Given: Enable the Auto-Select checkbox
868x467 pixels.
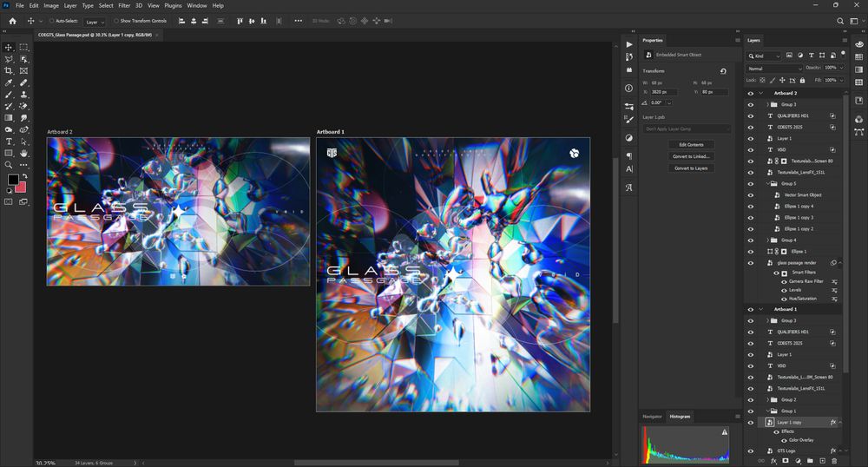Looking at the screenshot, I should (51, 21).
